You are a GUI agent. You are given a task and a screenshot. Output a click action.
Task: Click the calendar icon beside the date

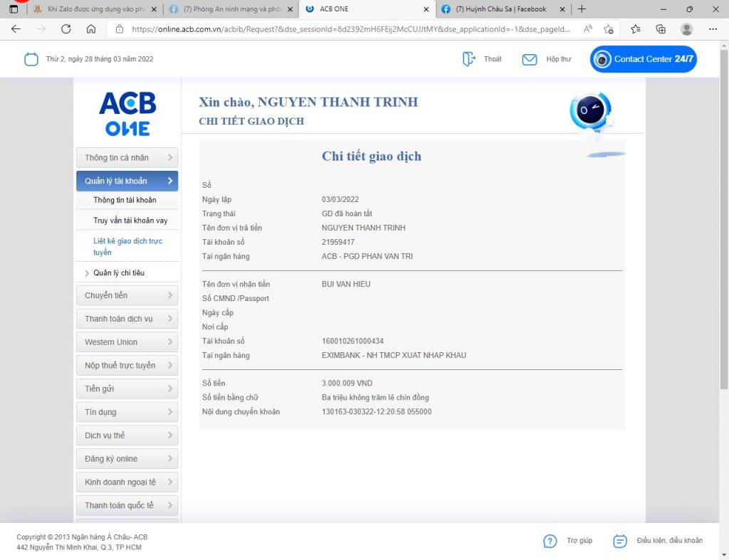tap(31, 59)
